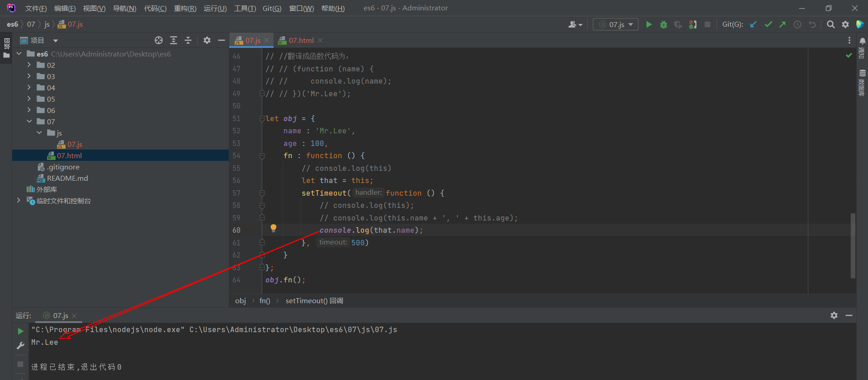Open the 代码(C) menu
The height and width of the screenshot is (380, 868).
click(155, 8)
